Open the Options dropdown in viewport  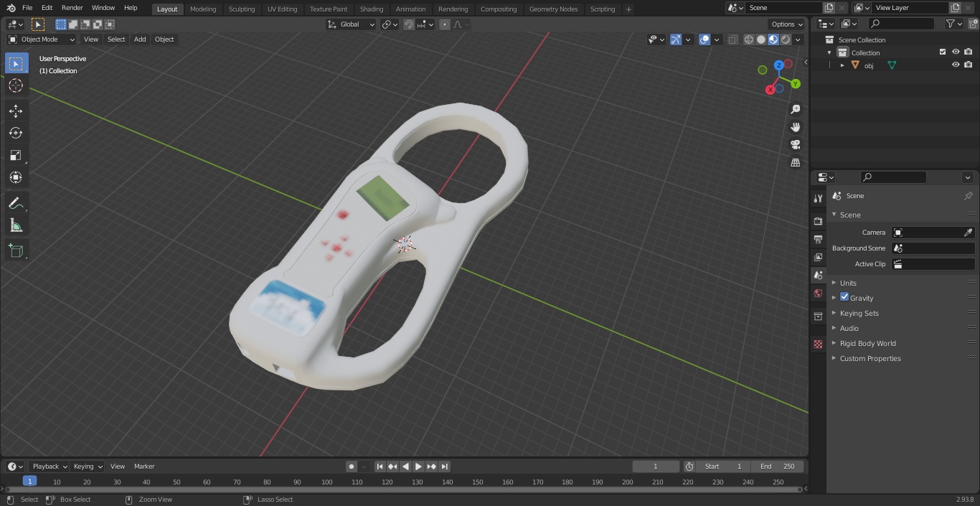[x=787, y=24]
